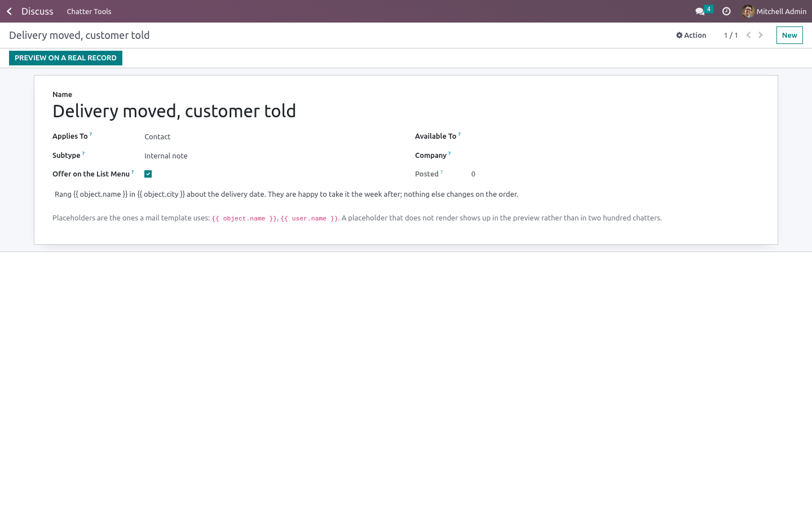Click Mitchell Admin's avatar picture

pyautogui.click(x=748, y=11)
